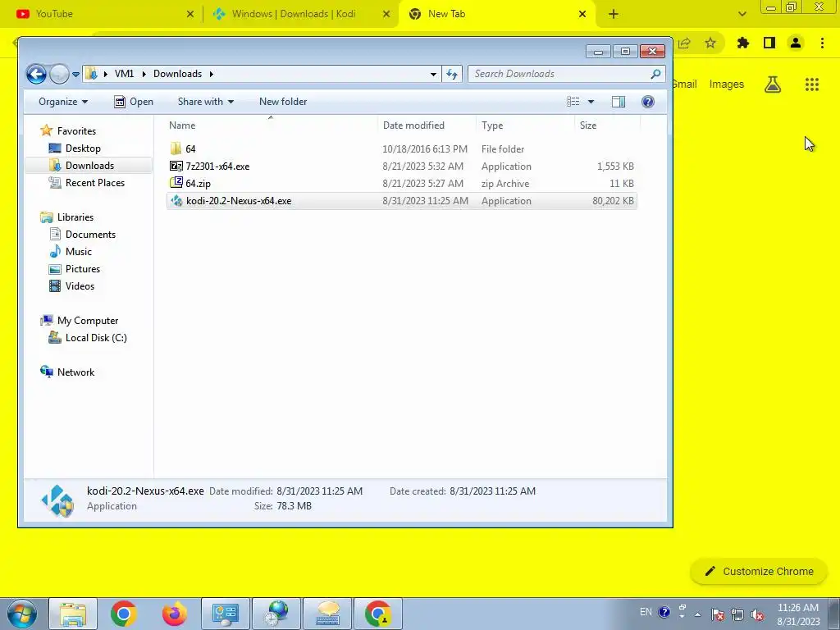Select kodi-20.2-Nexus-x64.exe file

click(x=402, y=201)
